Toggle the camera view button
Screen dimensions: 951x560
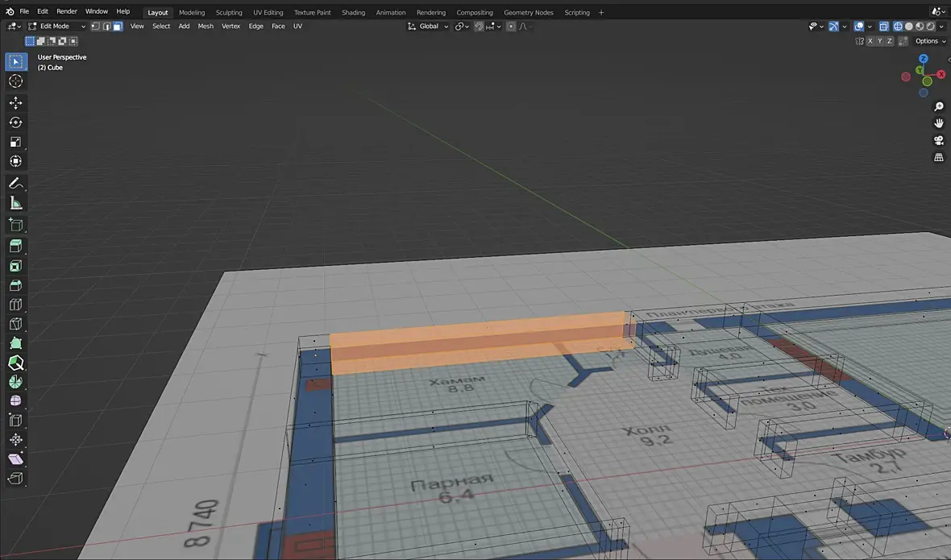(x=938, y=141)
